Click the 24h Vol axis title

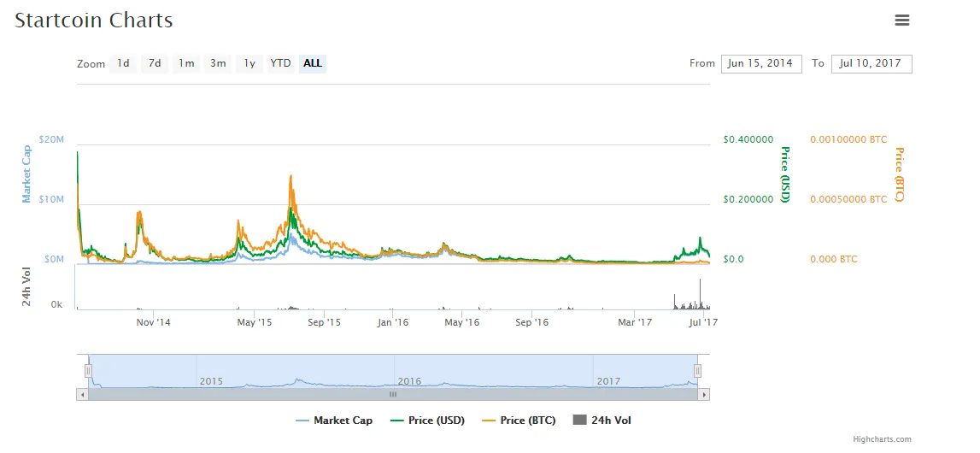tap(26, 287)
